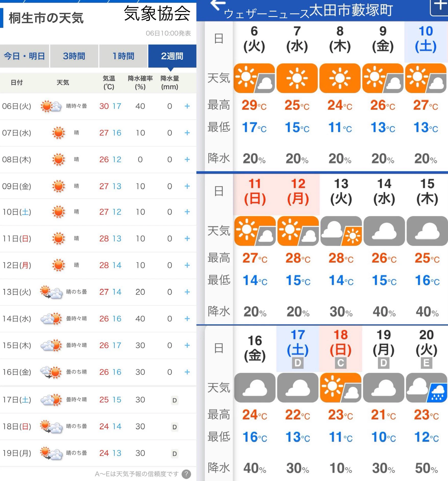The width and height of the screenshot is (448, 481).
Task: Tap Weathernews cloudy tile for 15 (木)
Action: tap(427, 231)
